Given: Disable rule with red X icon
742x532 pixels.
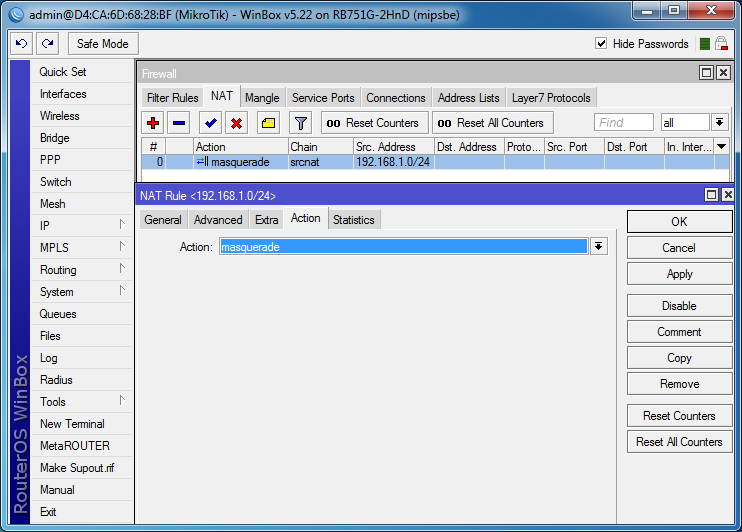Looking at the screenshot, I should pos(237,123).
